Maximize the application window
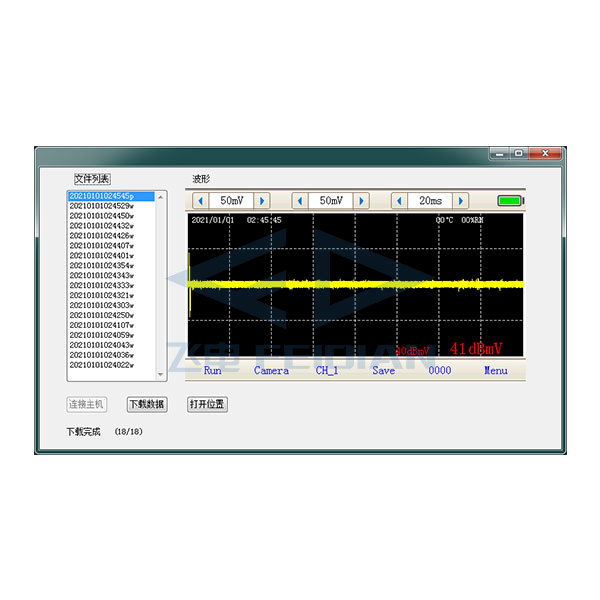The height and width of the screenshot is (600, 600). tap(518, 153)
